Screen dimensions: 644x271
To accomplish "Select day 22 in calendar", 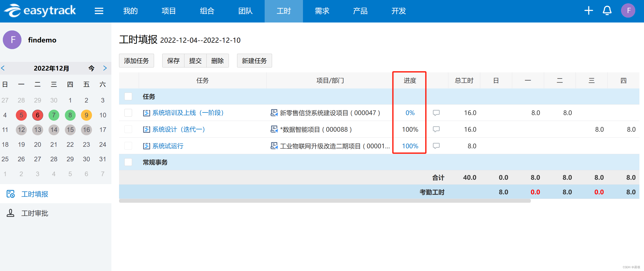I will coord(70,145).
